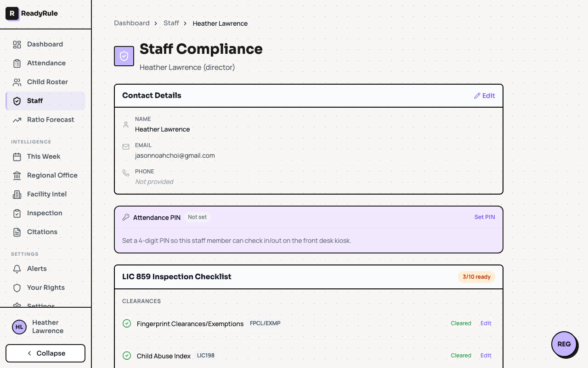Open Attendance from the sidebar
588x368 pixels.
[17, 63]
